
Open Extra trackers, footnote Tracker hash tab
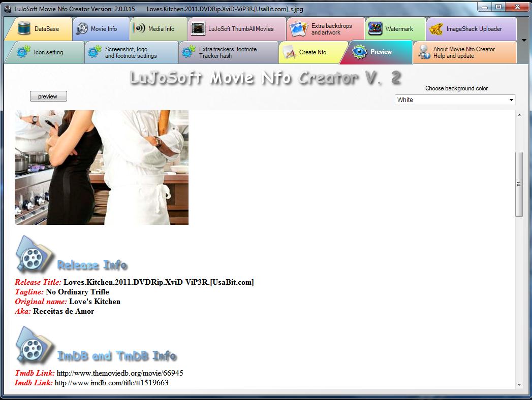[228, 52]
